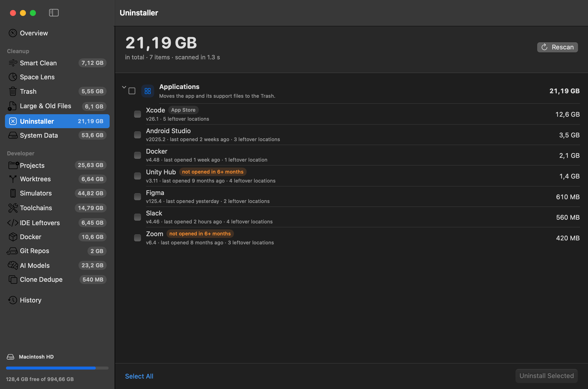The image size is (588, 389).
Task: Open the Overview section
Action: 57,33
